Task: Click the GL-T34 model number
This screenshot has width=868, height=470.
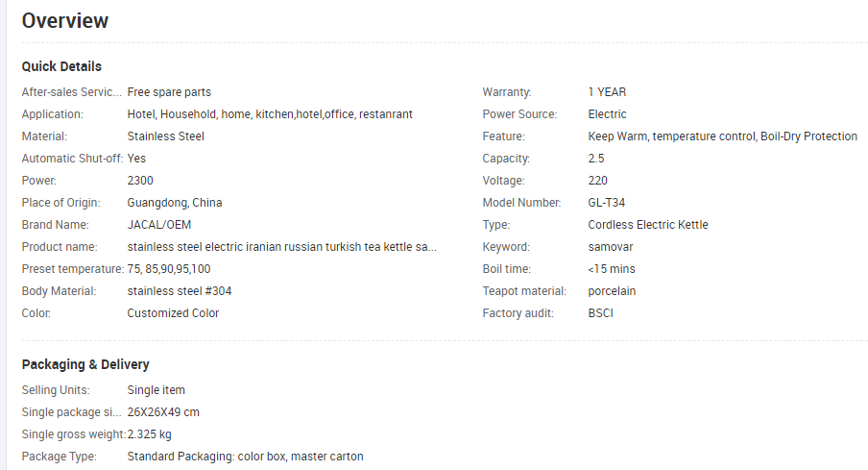Action: (x=606, y=203)
